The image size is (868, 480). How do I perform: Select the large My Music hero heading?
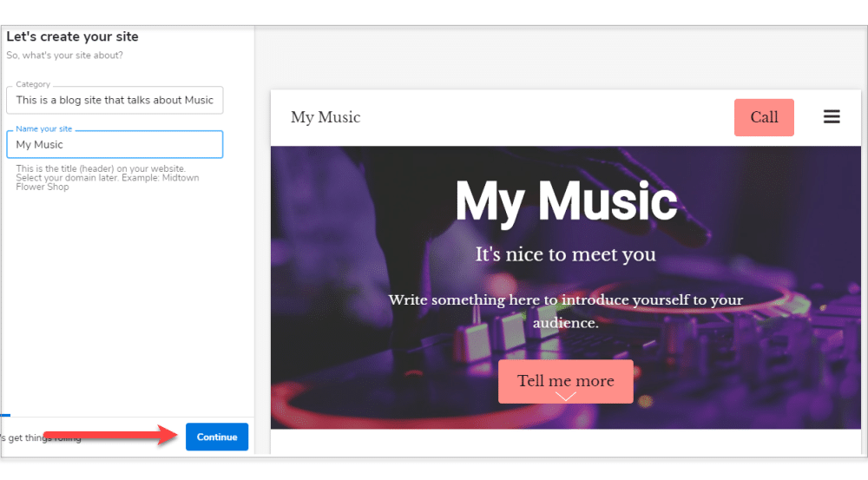click(x=565, y=201)
